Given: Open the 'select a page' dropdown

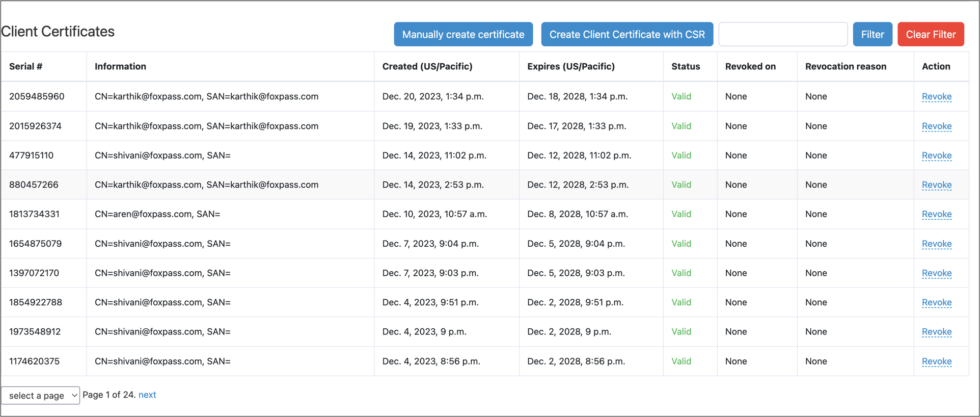Looking at the screenshot, I should 41,396.
